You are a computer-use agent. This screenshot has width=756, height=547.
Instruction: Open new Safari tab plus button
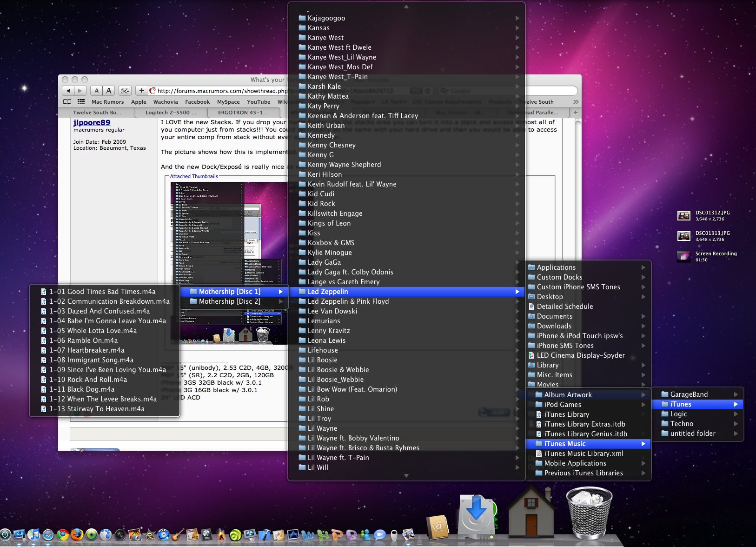point(575,113)
